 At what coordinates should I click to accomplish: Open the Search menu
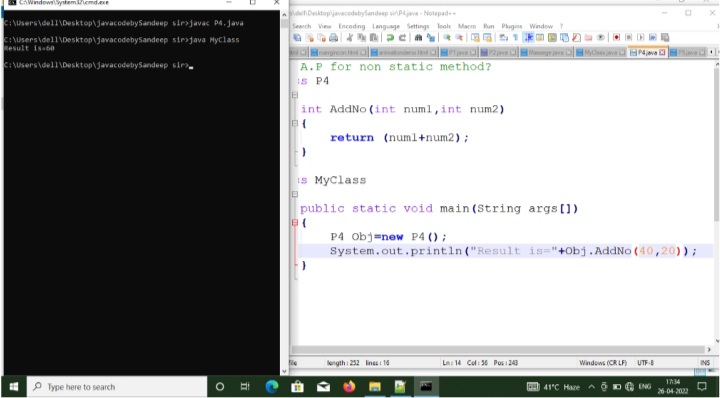click(301, 26)
